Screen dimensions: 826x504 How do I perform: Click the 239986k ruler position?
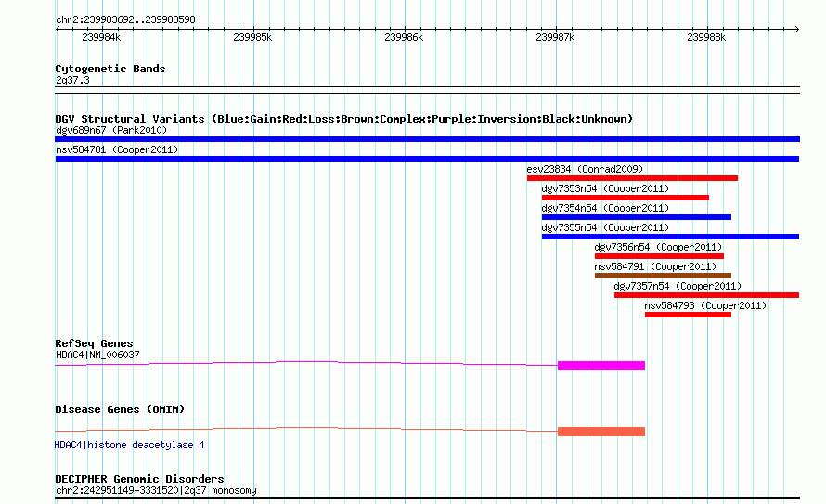(404, 37)
